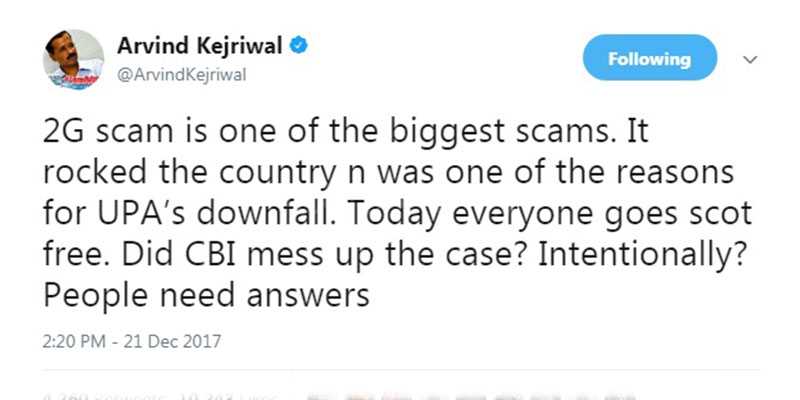This screenshot has height=400, width=800.
Task: Open the Arvind Kejriwal display name link
Action: tap(199, 46)
